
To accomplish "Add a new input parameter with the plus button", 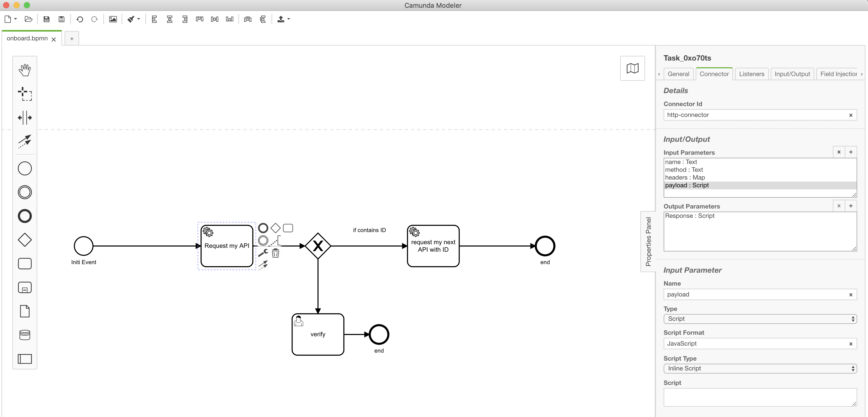I will (x=850, y=152).
